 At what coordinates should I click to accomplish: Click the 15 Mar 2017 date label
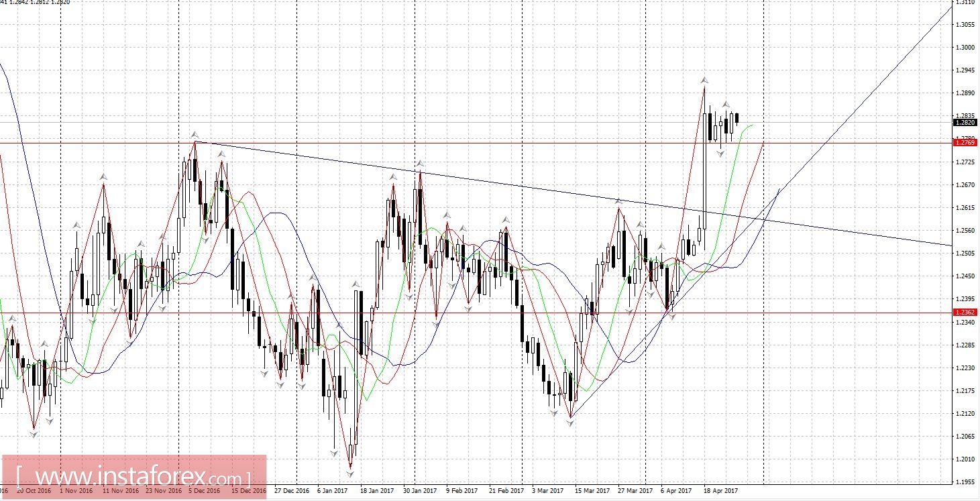[x=592, y=490]
